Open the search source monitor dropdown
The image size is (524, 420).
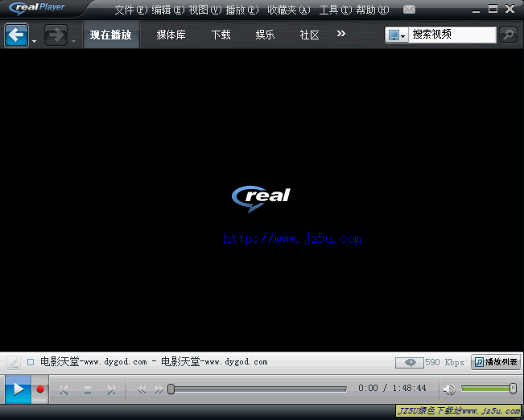click(x=397, y=35)
